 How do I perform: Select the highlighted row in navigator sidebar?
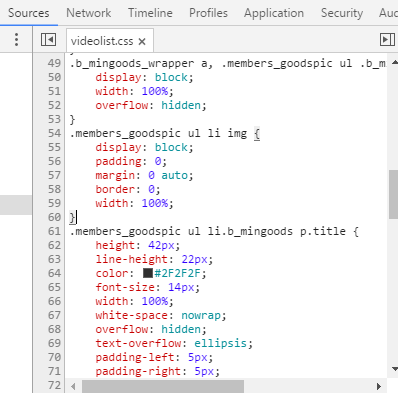pyautogui.click(x=16, y=205)
